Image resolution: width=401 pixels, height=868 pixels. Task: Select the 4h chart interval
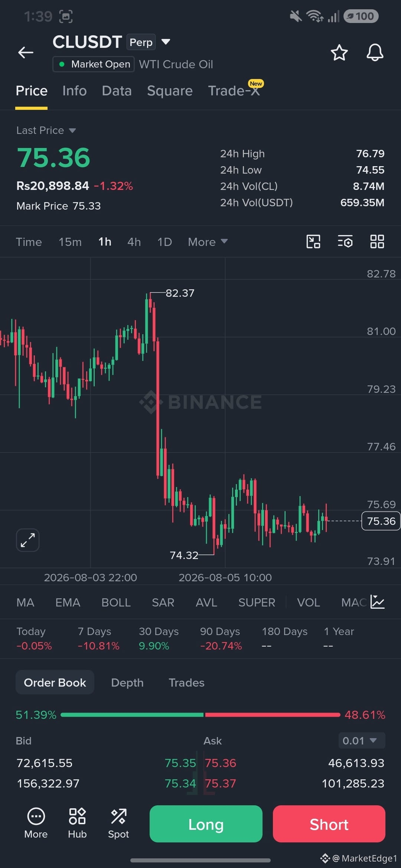(134, 242)
